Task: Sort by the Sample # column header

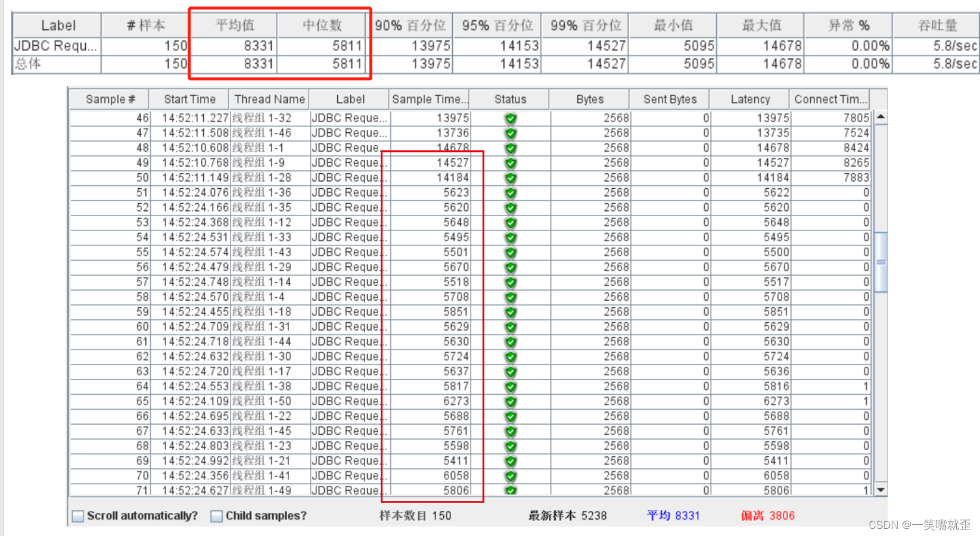Action: [110, 99]
